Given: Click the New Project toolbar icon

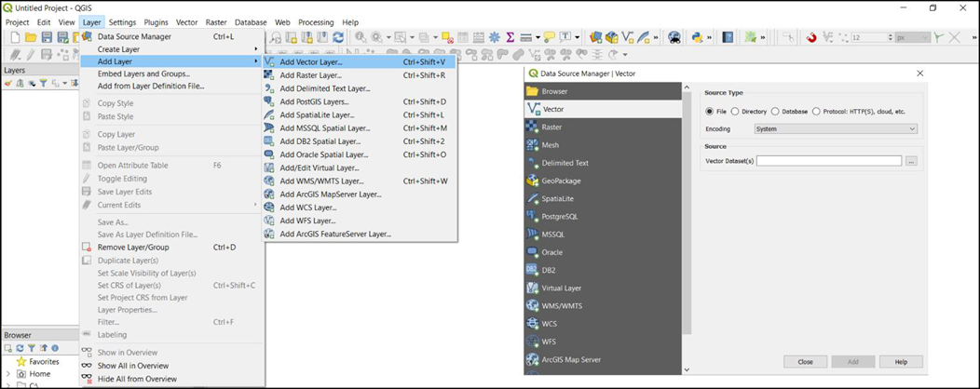Looking at the screenshot, I should coord(13,37).
